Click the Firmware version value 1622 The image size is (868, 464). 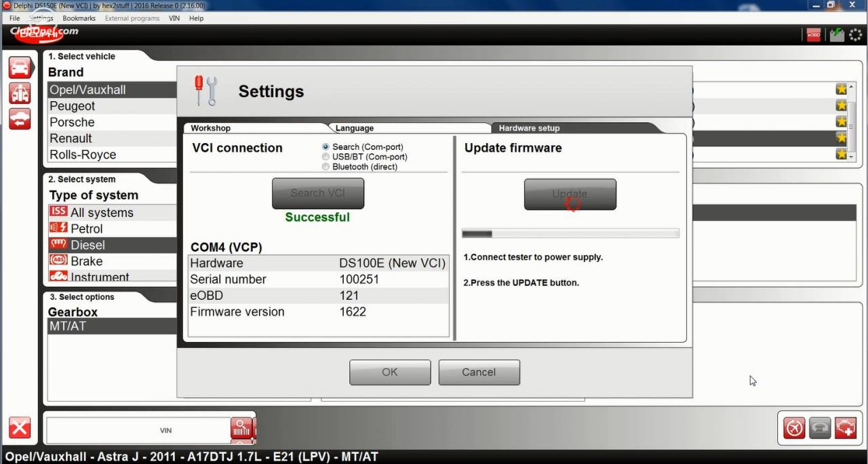pos(353,312)
